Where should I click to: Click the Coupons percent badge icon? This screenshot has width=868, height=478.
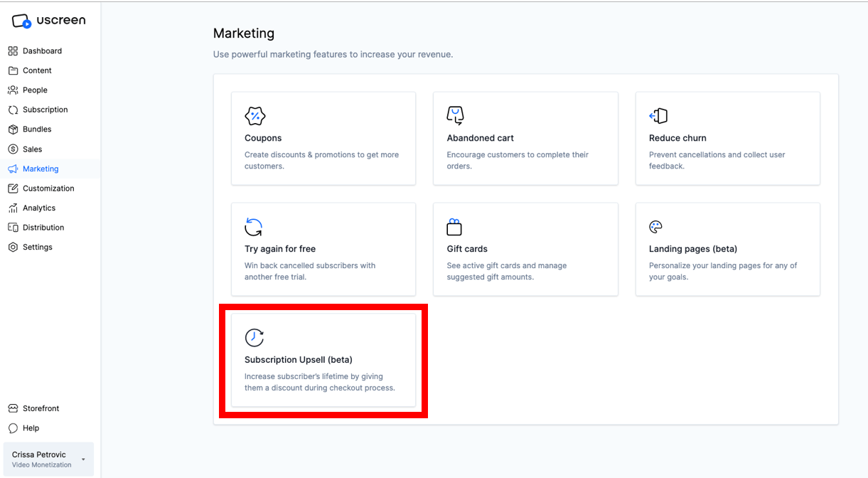click(x=254, y=116)
